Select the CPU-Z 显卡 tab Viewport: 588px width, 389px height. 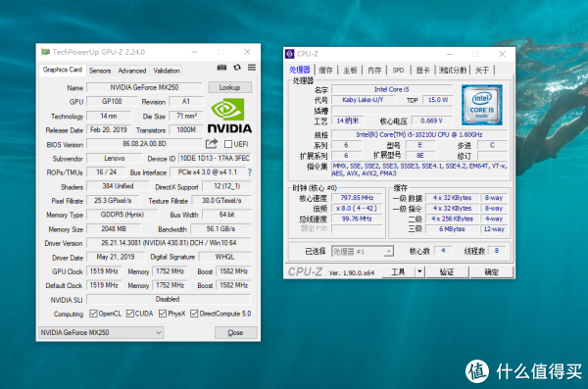(422, 71)
